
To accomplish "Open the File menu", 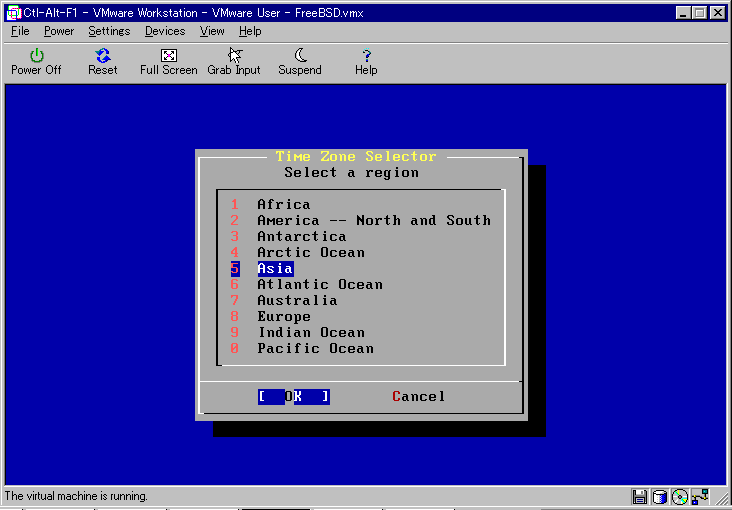I will pyautogui.click(x=20, y=31).
